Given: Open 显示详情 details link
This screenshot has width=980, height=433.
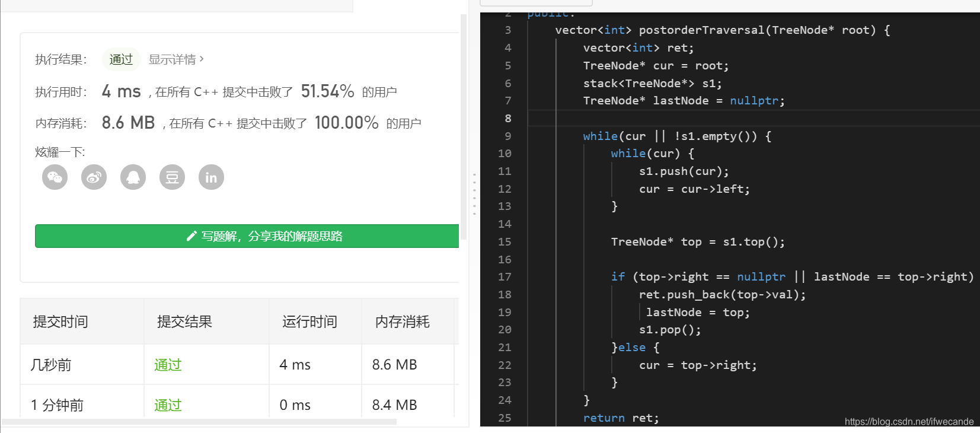Looking at the screenshot, I should pyautogui.click(x=176, y=59).
